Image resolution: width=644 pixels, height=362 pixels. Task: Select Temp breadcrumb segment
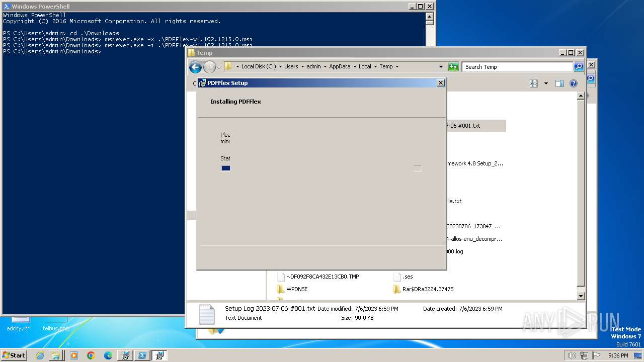(x=386, y=66)
